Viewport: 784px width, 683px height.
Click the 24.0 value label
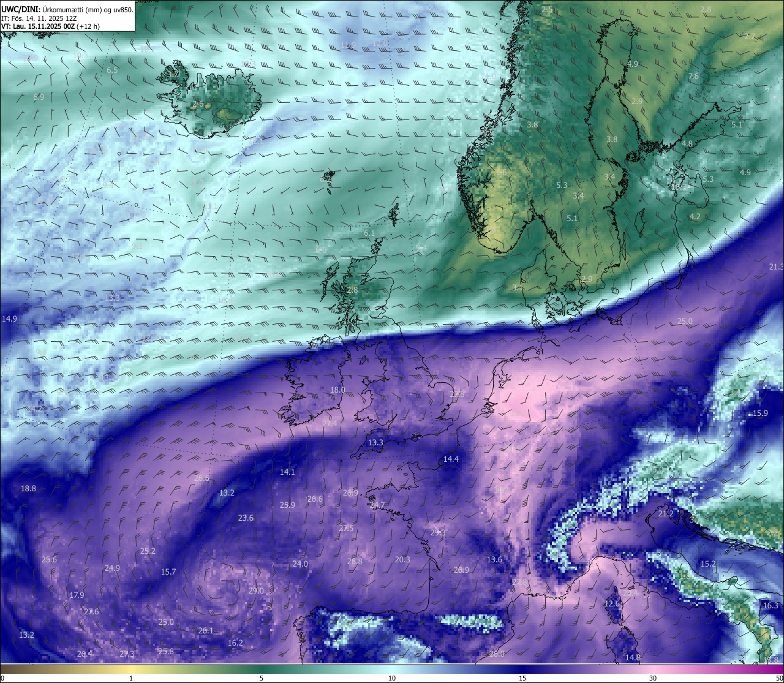[300, 564]
